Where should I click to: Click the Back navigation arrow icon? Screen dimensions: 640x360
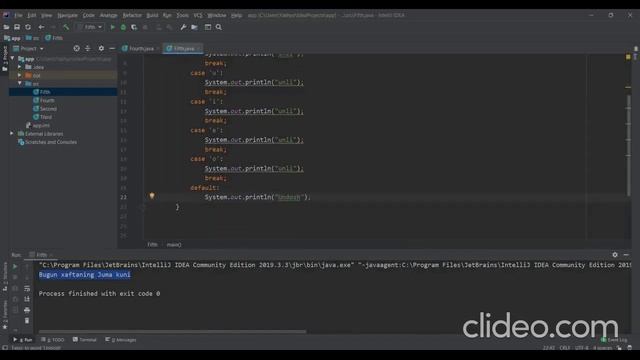[41, 27]
